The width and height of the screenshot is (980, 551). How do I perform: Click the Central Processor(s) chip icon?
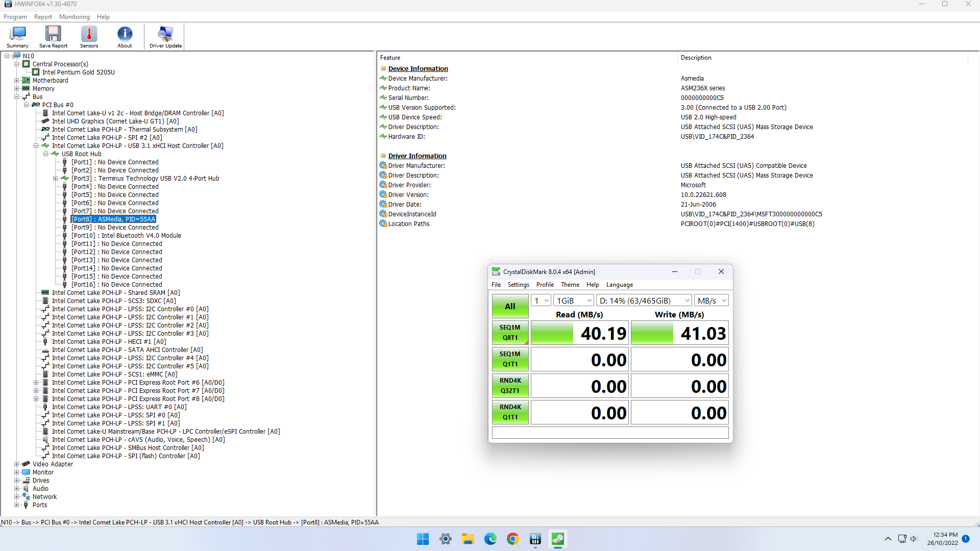pos(26,64)
